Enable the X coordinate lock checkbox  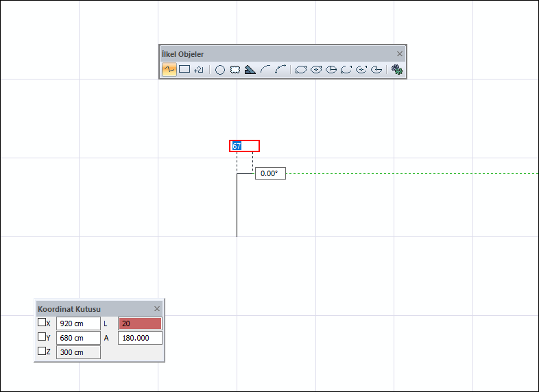(x=42, y=322)
